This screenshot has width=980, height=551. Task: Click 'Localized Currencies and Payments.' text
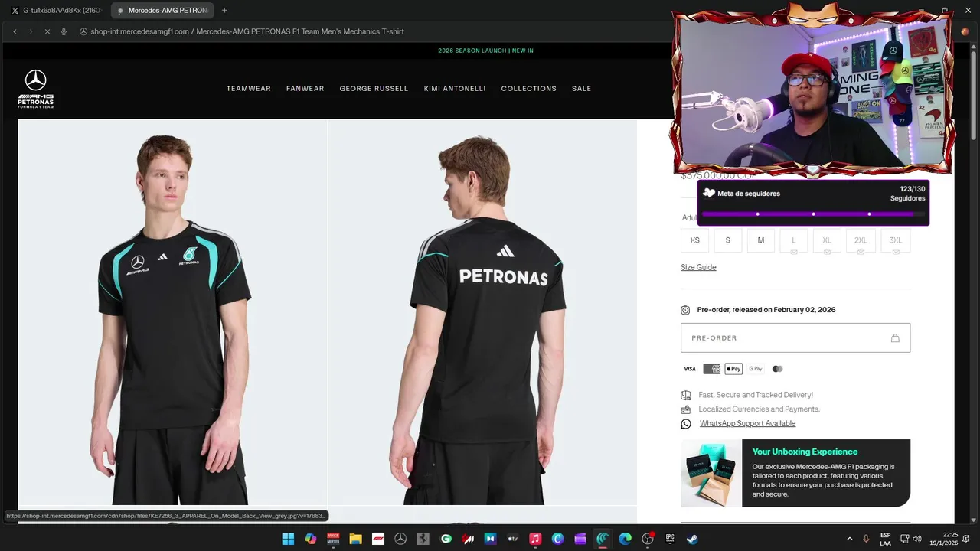[759, 409]
